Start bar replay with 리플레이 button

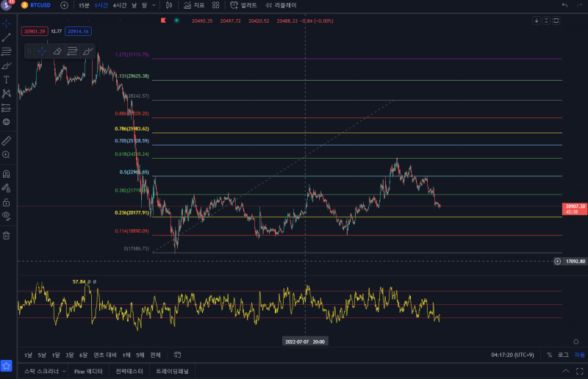pyautogui.click(x=281, y=5)
